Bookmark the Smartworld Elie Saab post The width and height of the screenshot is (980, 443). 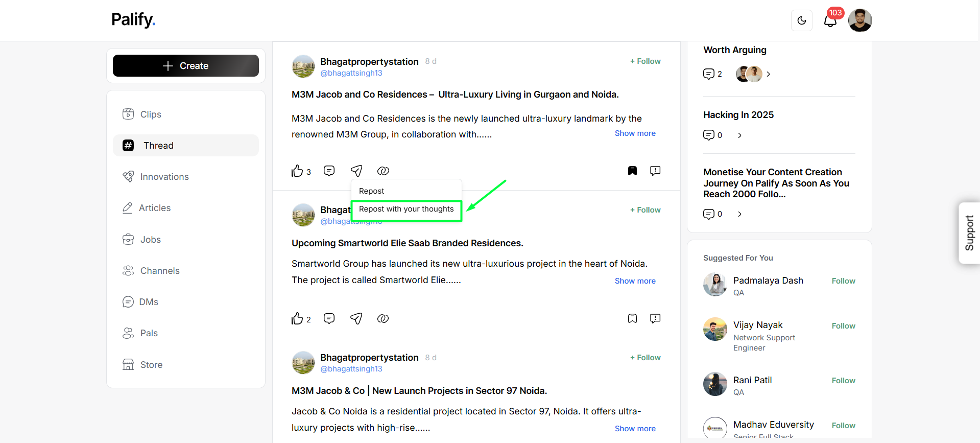pyautogui.click(x=632, y=319)
